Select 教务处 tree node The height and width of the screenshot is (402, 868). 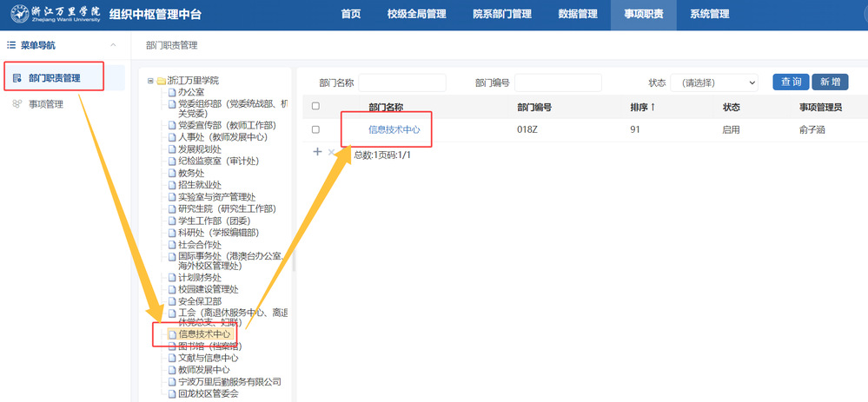[x=191, y=173]
